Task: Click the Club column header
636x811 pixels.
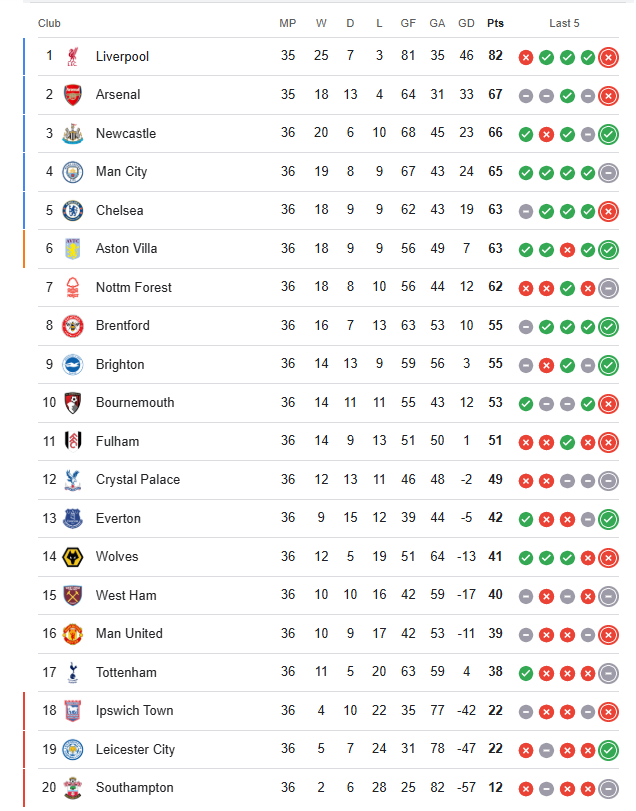Action: [x=49, y=23]
